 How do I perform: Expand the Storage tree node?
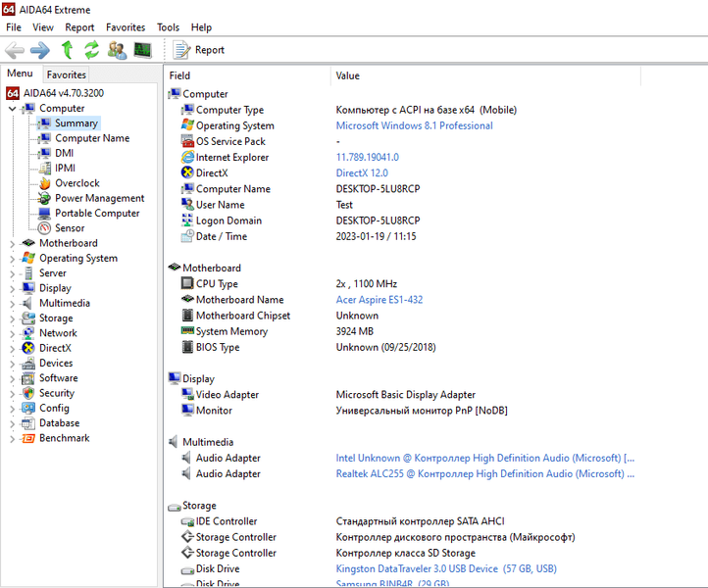tap(12, 318)
